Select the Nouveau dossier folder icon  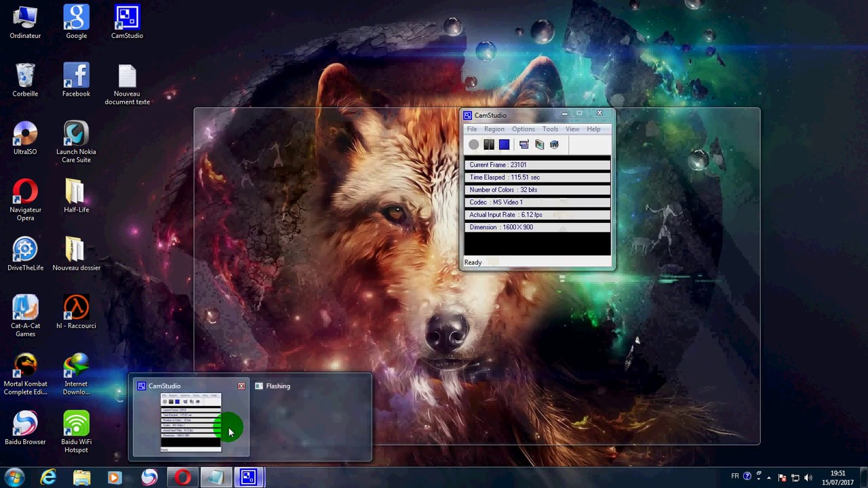click(x=76, y=254)
